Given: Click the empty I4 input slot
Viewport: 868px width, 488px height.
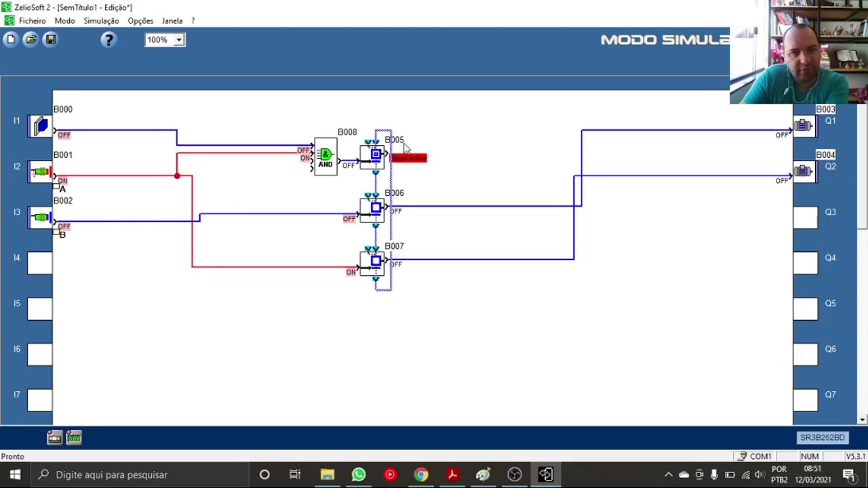Looking at the screenshot, I should point(40,263).
